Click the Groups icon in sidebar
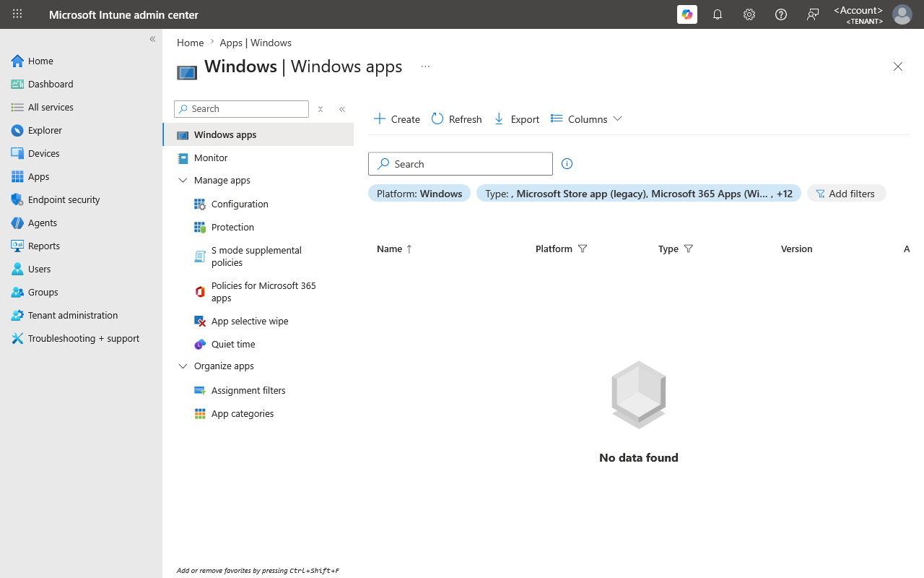The width and height of the screenshot is (924, 578). tap(17, 293)
